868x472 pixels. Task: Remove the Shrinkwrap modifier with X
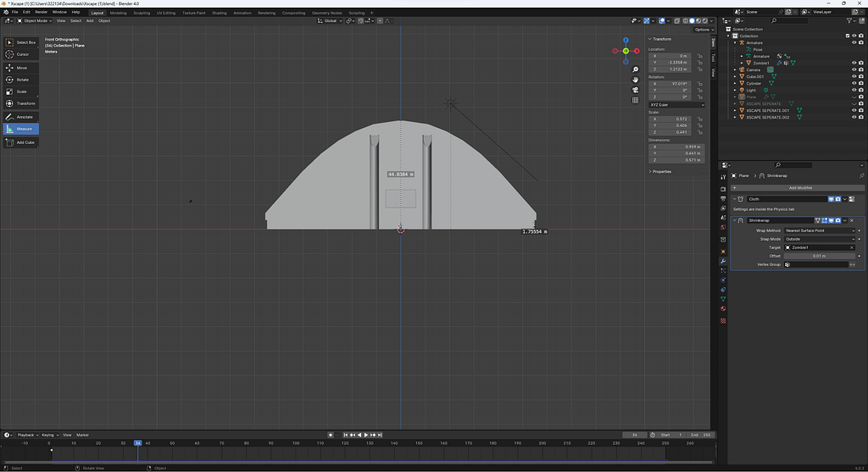coord(852,220)
